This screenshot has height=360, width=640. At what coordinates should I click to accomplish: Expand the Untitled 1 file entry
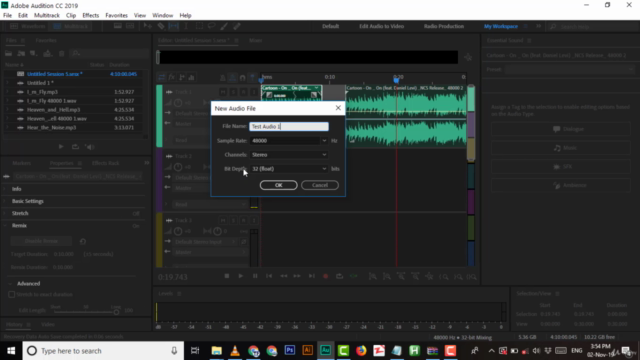7,83
